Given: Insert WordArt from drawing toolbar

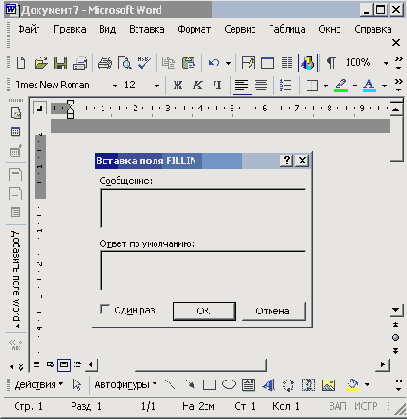Looking at the screenshot, I should pos(268,385).
